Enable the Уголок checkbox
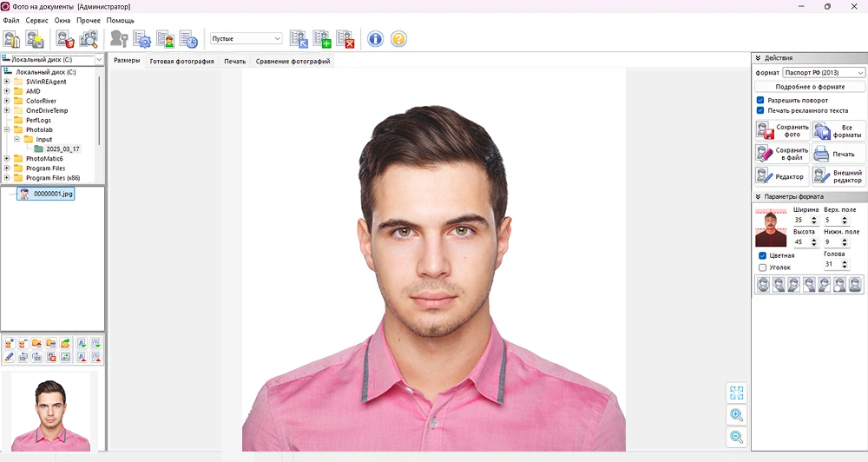The image size is (868, 462). pos(762,267)
